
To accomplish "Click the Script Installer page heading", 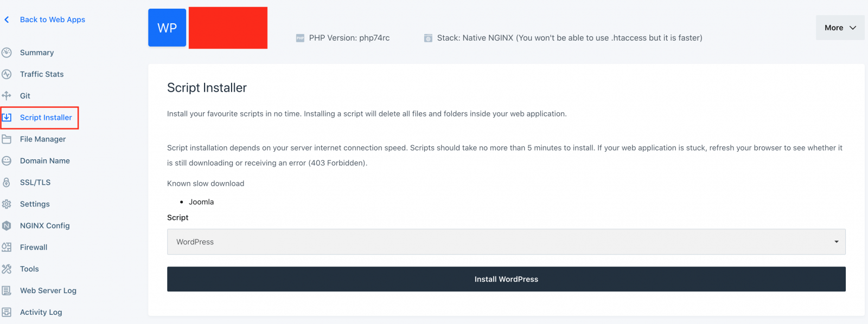I will click(x=207, y=88).
